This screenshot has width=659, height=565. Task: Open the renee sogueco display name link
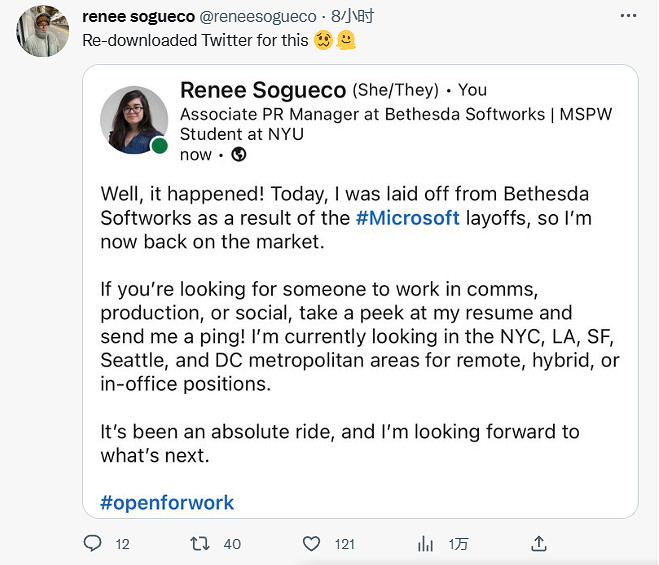tap(138, 17)
